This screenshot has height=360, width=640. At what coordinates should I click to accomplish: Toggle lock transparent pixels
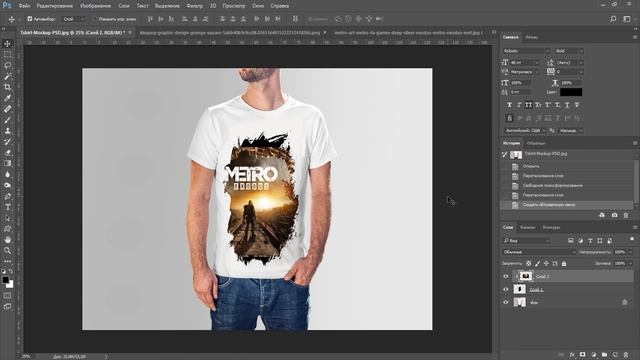529,264
